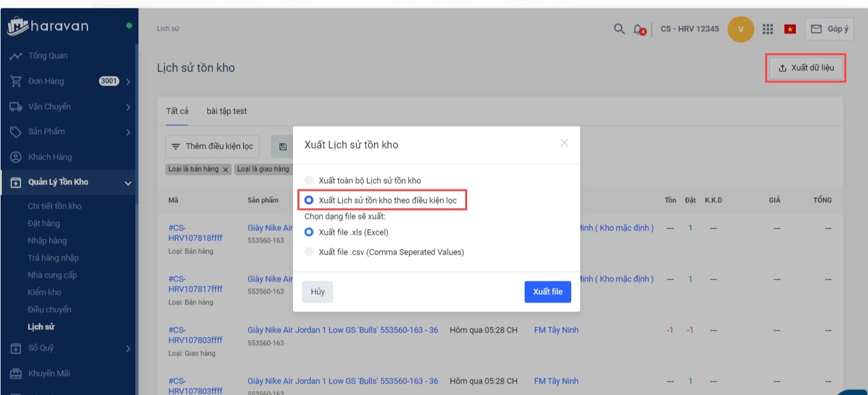Click the blue 'Xuất file' button
This screenshot has width=868, height=395.
[548, 292]
